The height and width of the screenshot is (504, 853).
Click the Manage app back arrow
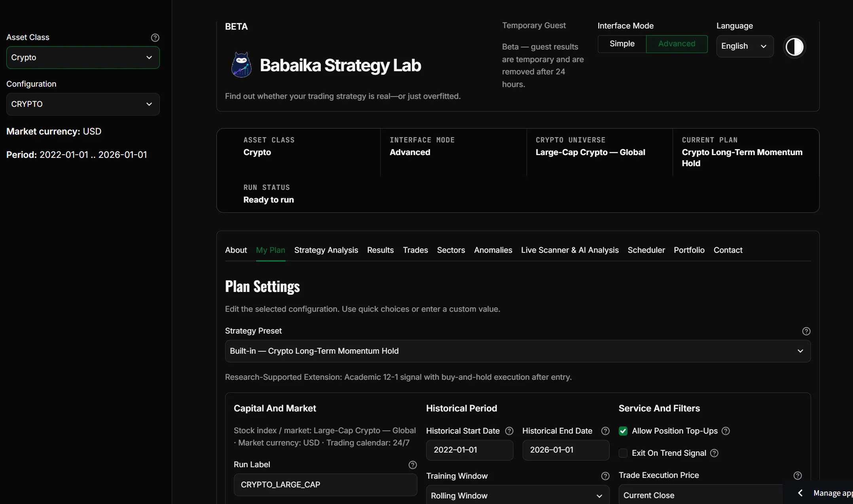click(800, 493)
